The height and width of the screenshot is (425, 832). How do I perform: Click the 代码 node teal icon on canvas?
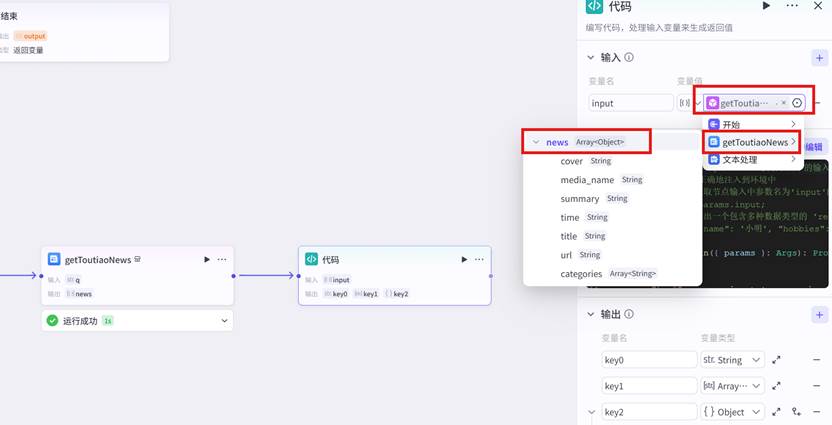[311, 259]
